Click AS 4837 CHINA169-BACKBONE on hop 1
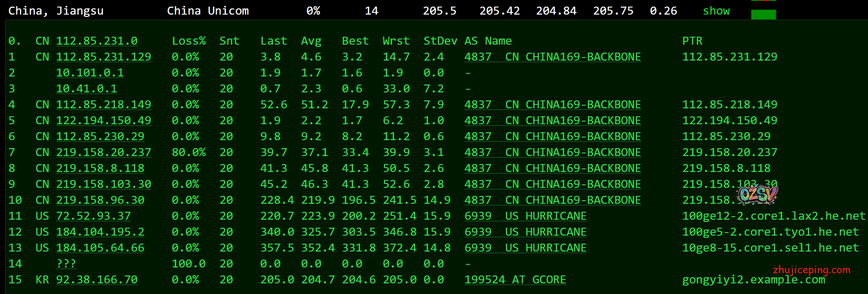This screenshot has height=294, width=868. coord(552,57)
